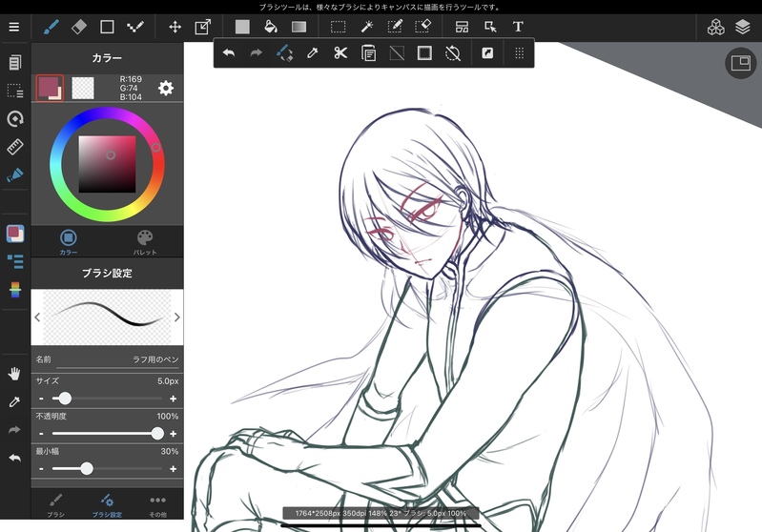The height and width of the screenshot is (532, 762).
Task: Switch to the カラー tab
Action: pyautogui.click(x=69, y=242)
